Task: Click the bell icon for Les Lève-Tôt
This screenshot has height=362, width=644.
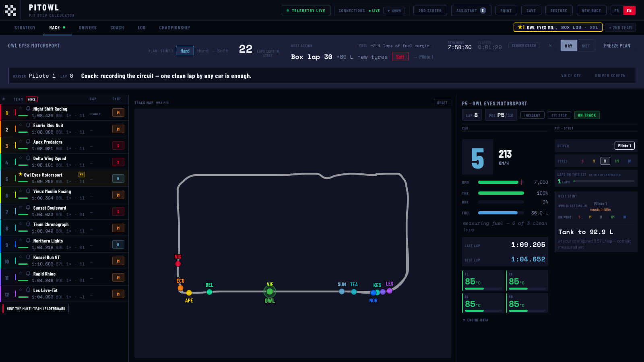Action: coord(28,290)
